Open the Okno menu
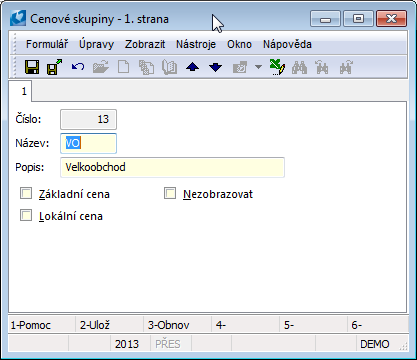417x360 pixels. [239, 44]
